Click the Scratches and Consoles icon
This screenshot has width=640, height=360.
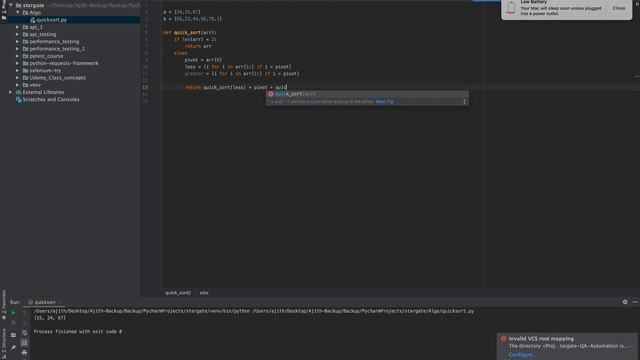(18, 100)
